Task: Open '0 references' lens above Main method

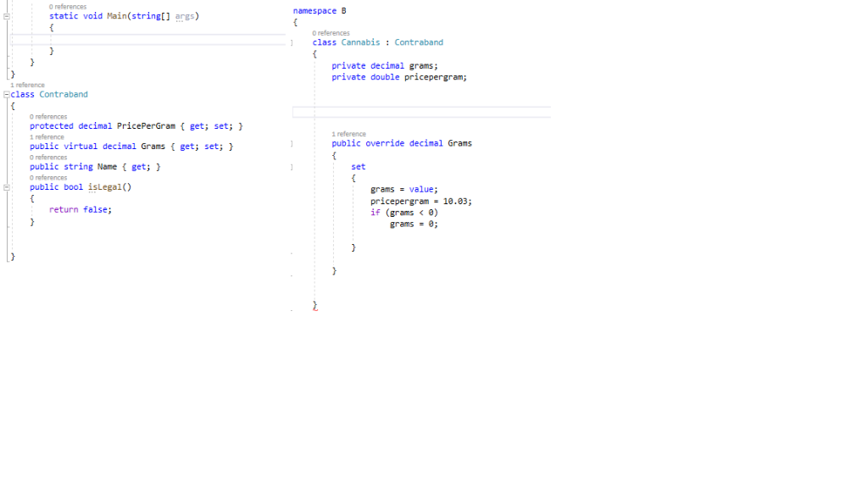Action: pos(68,7)
